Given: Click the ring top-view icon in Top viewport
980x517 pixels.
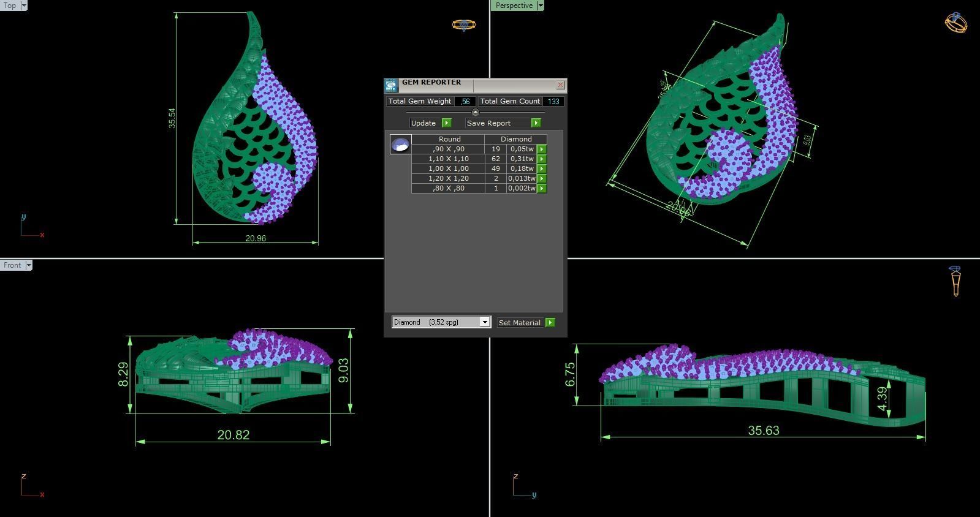Looking at the screenshot, I should [464, 25].
